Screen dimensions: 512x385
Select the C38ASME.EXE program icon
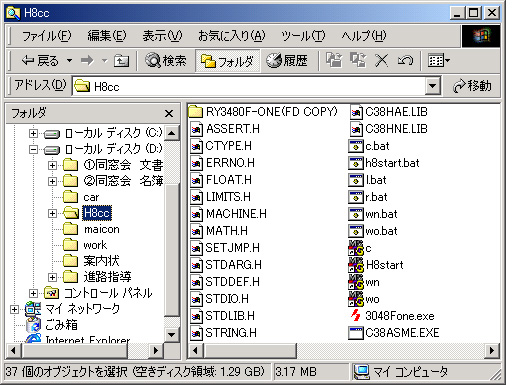tap(356, 333)
